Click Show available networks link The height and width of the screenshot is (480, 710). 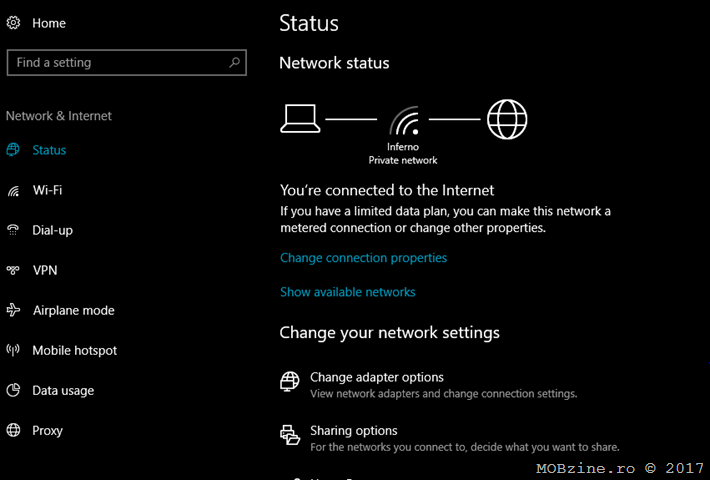348,292
